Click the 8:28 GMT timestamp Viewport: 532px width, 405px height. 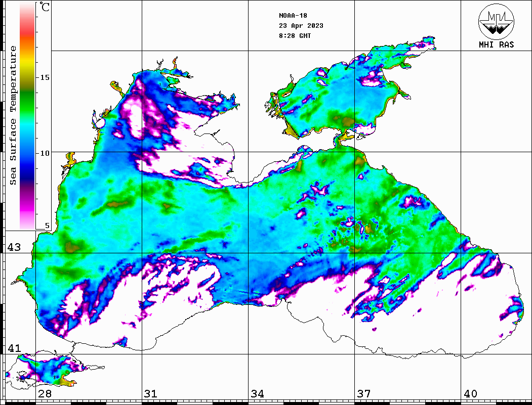point(295,35)
